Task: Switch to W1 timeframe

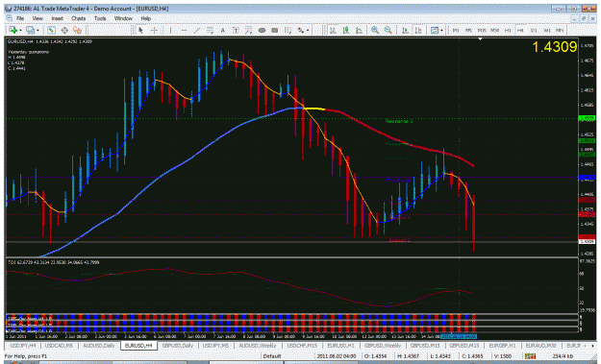Action: [x=547, y=30]
